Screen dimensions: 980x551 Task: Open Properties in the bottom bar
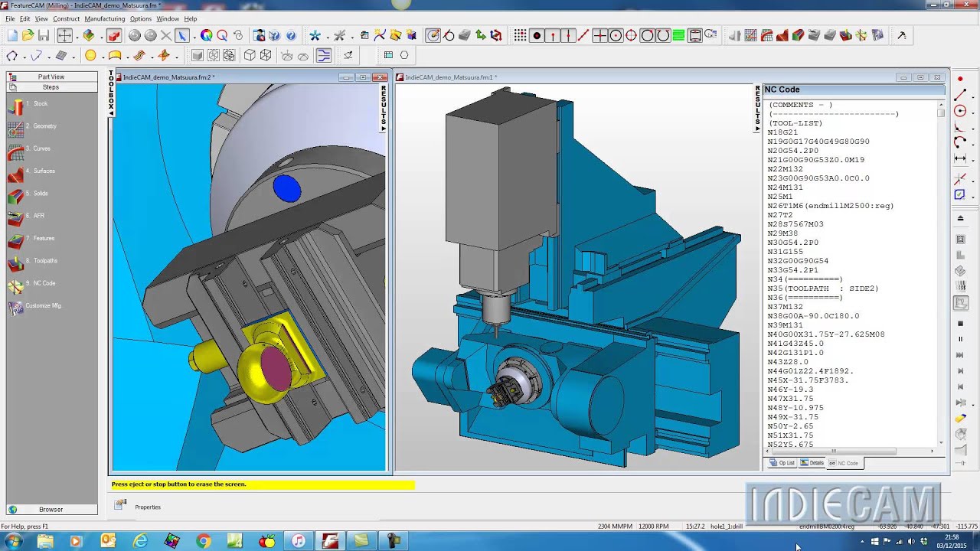coord(139,507)
